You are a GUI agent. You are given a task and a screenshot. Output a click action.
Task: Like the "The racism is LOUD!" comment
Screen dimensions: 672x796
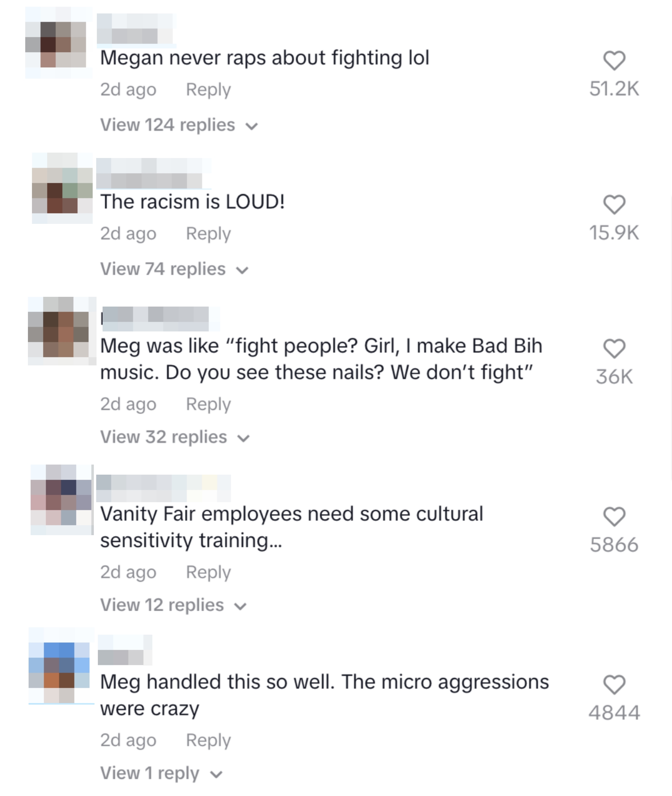point(614,204)
